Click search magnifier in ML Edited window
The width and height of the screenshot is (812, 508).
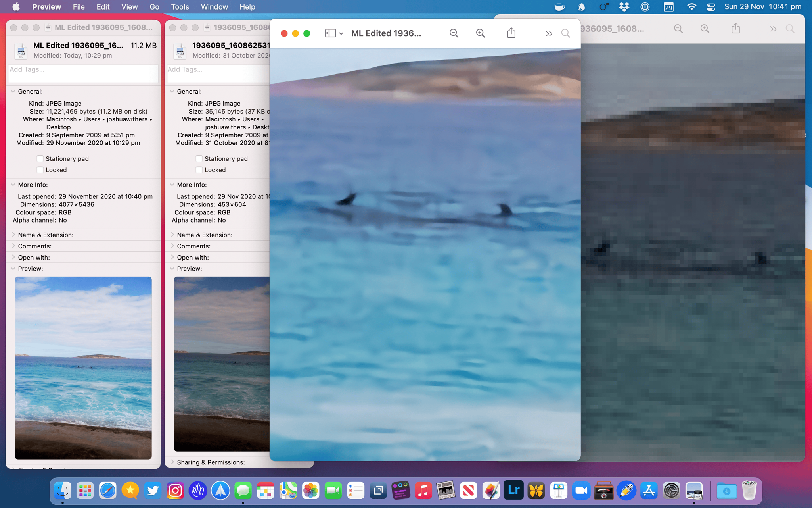[565, 33]
